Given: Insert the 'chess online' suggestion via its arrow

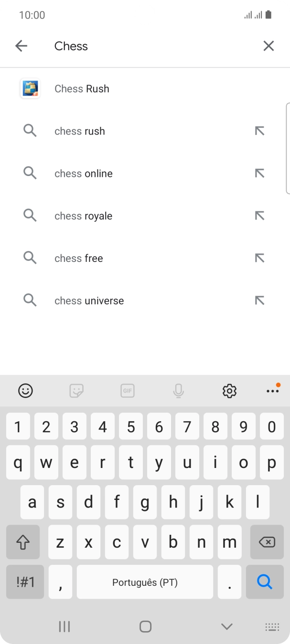Looking at the screenshot, I should [259, 173].
